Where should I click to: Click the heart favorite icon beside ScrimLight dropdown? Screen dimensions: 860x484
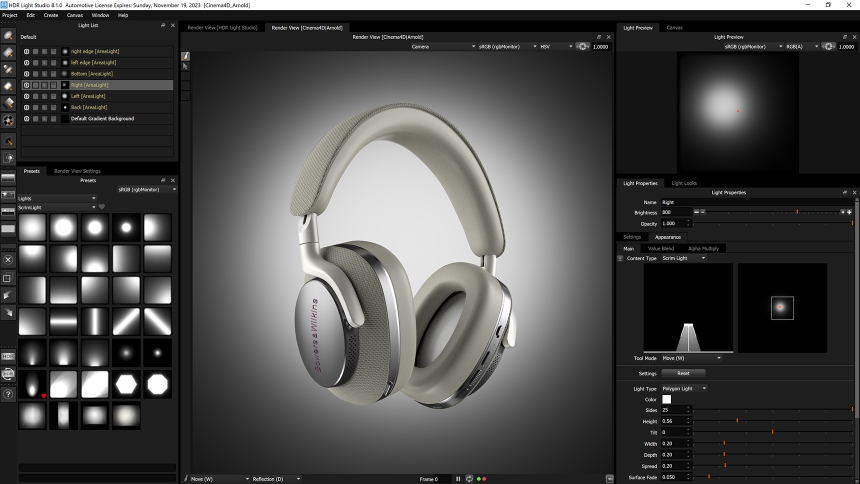101,207
